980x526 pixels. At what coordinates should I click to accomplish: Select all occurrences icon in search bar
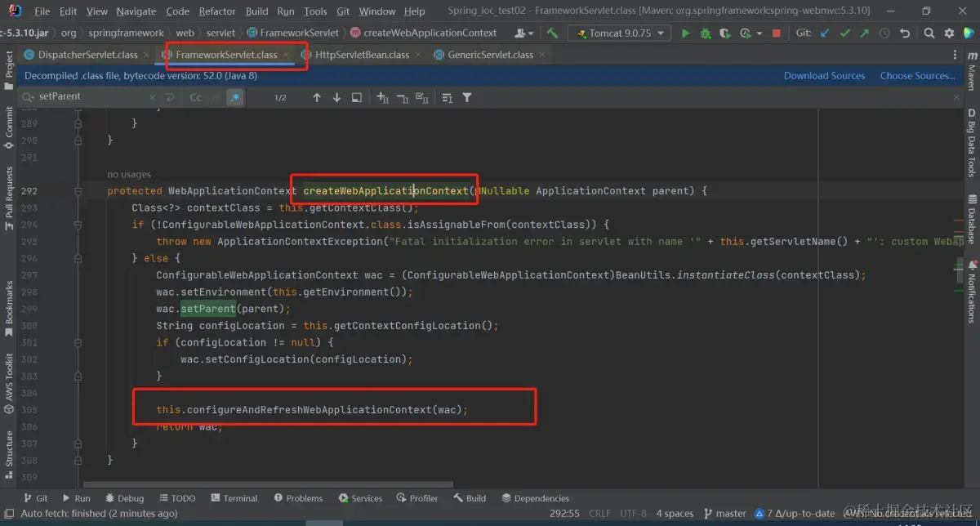(x=422, y=97)
